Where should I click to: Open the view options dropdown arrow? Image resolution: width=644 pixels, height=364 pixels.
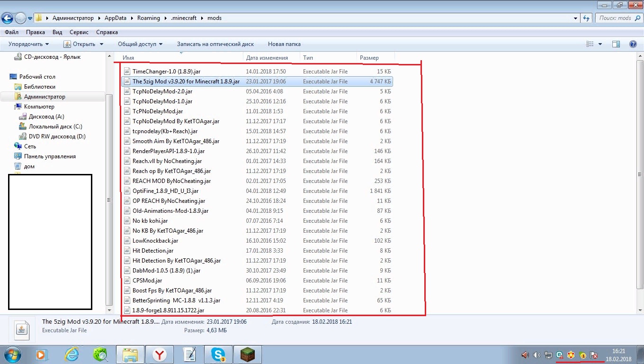click(x=600, y=44)
